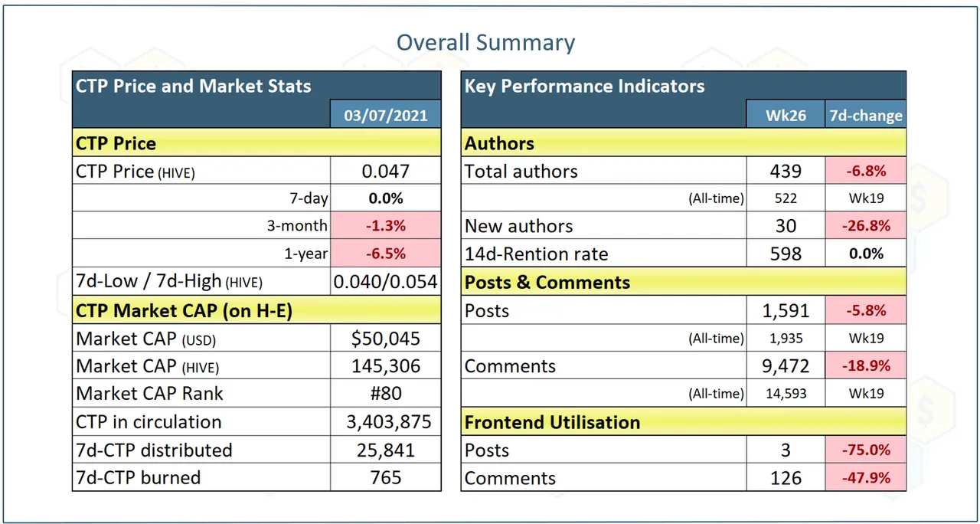Select the all-time comments value "14,593"
Screen dimensions: 980x524
click(786, 394)
